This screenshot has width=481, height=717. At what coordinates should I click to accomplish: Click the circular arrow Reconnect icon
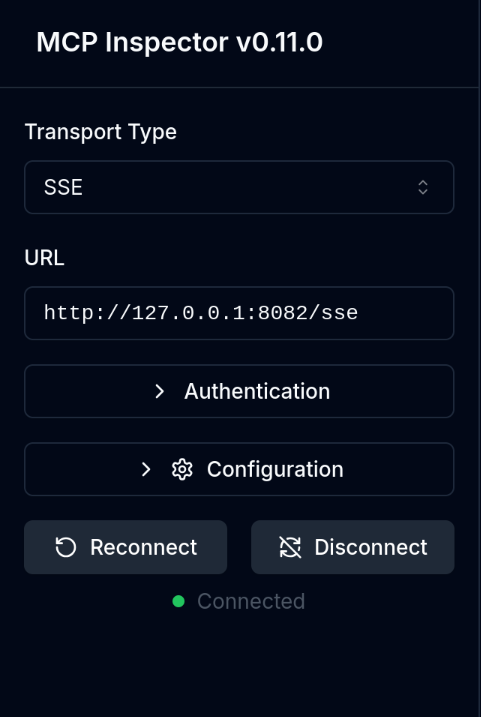(x=66, y=547)
